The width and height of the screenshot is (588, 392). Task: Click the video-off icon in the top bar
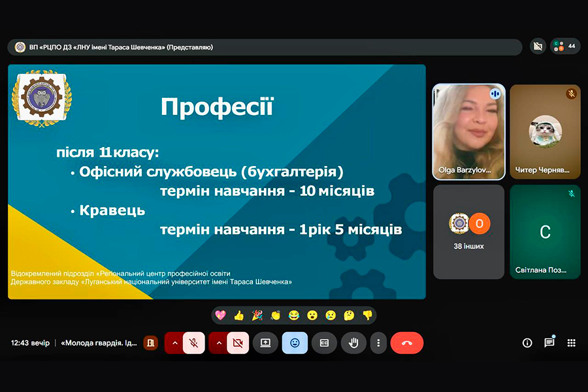click(538, 46)
